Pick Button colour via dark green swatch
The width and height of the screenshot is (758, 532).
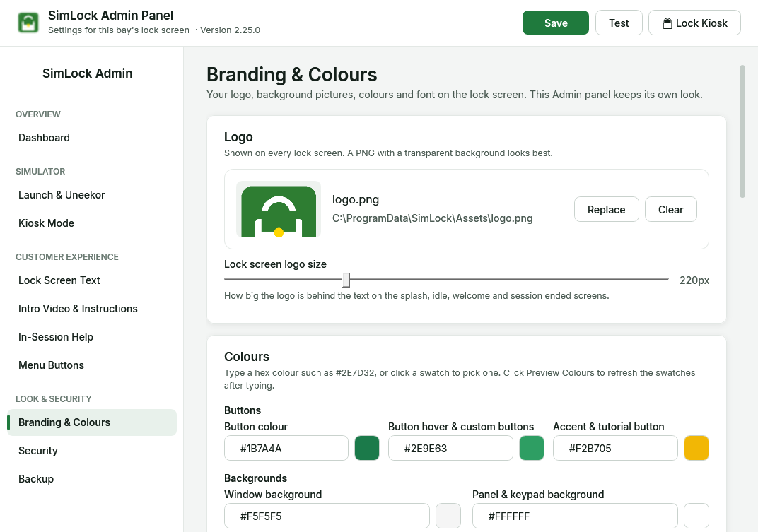[x=367, y=448]
